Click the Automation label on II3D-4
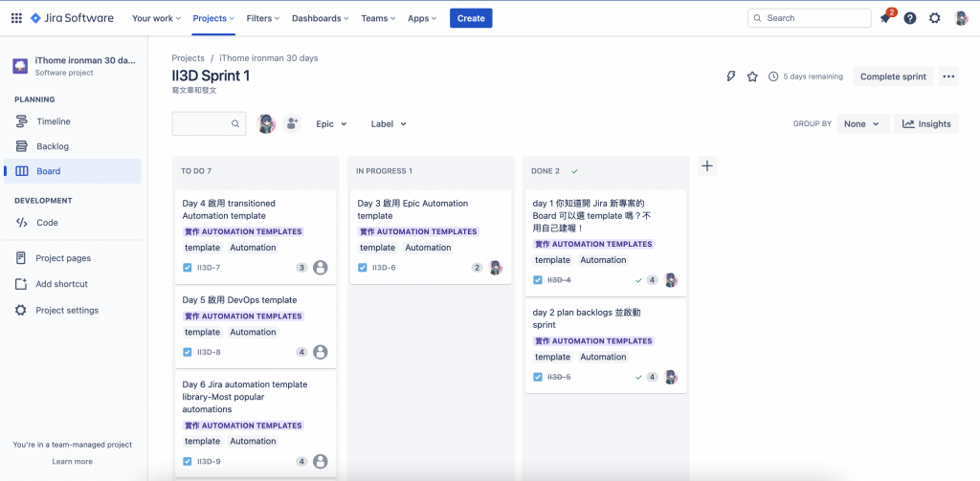 click(x=603, y=260)
